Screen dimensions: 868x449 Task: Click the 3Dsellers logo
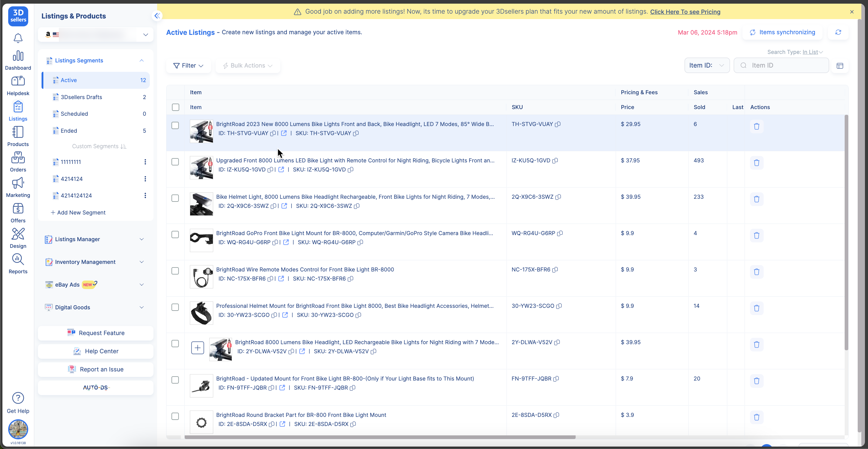point(18,16)
